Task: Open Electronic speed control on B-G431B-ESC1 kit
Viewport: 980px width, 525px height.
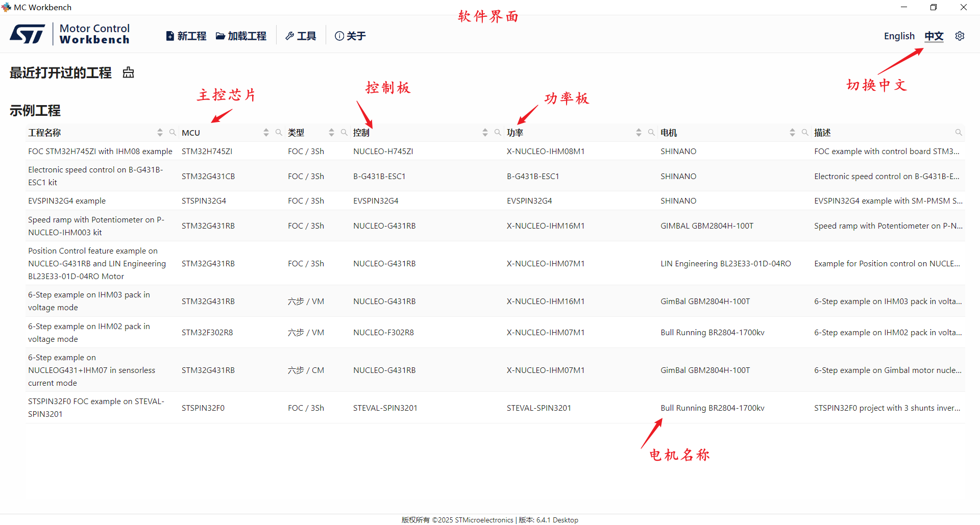Action: (x=95, y=176)
